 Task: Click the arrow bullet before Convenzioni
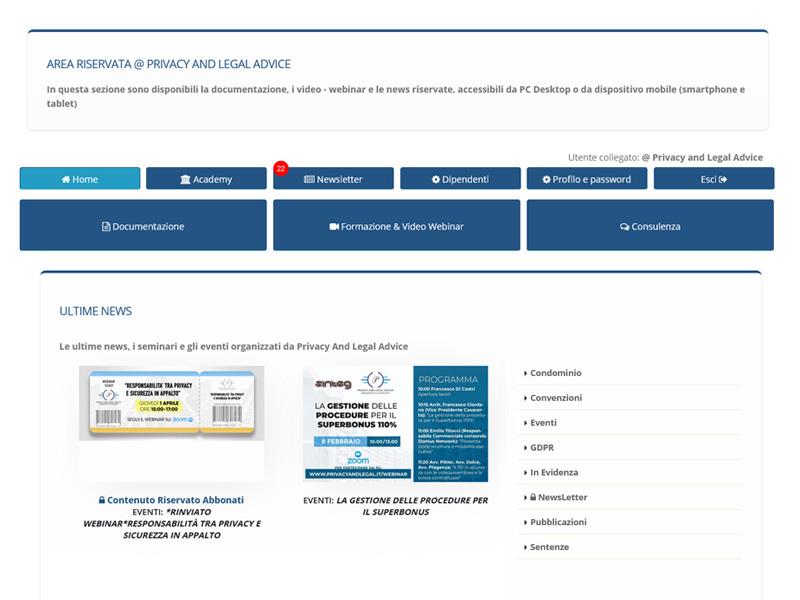(x=526, y=398)
